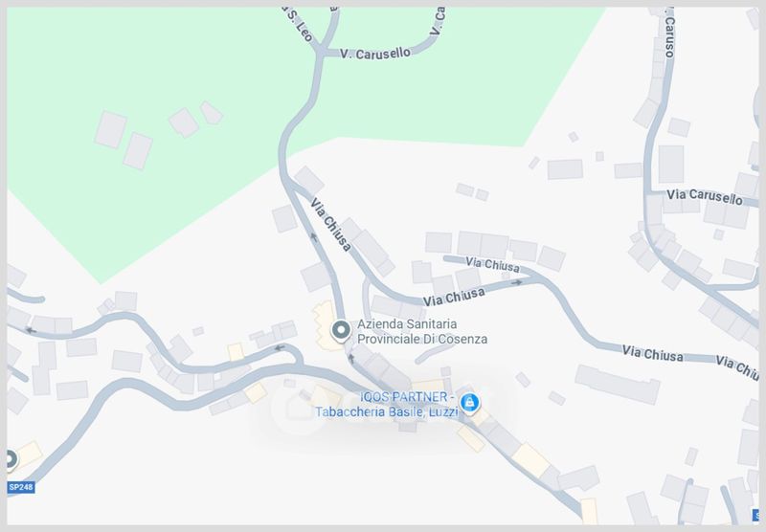Click the left-pointing arrow on the western road
The width and height of the screenshot is (766, 532).
[x=31, y=330]
